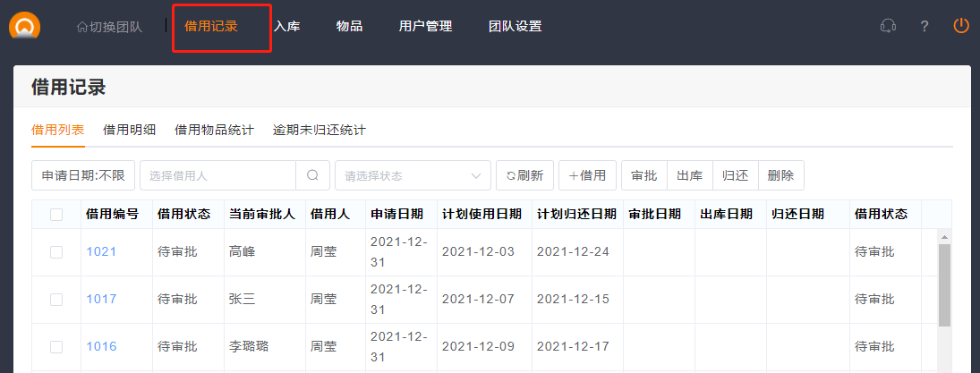Switch to the 借用明细 tab
This screenshot has height=373, width=980.
pos(130,130)
